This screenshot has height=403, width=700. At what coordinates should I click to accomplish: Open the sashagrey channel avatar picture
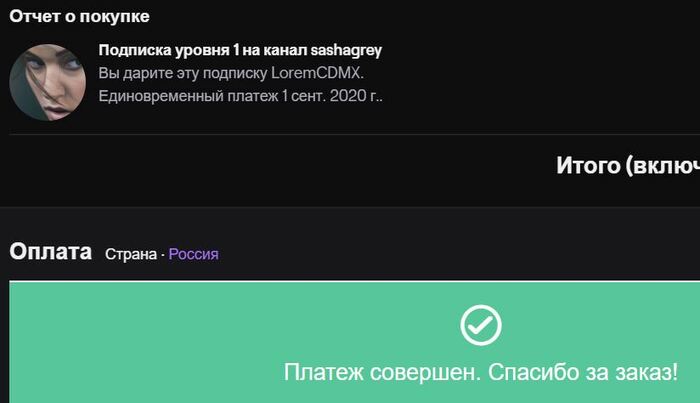click(48, 82)
